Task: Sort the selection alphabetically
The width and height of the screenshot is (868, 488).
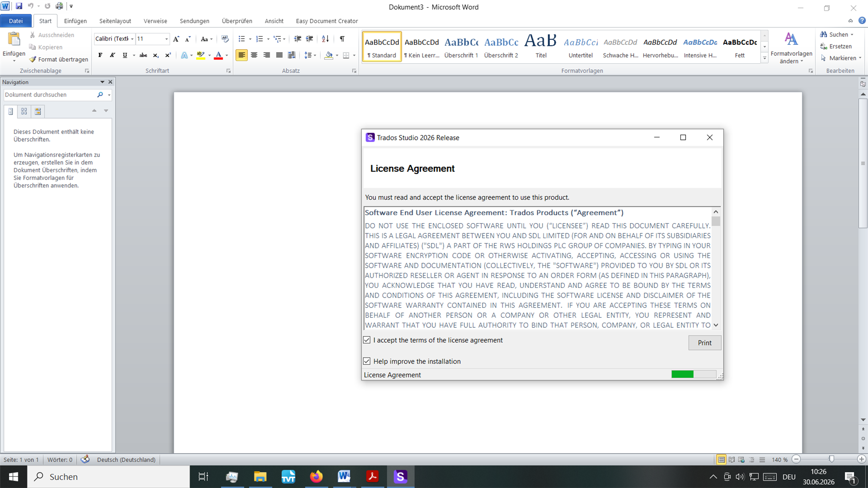Action: pos(325,39)
